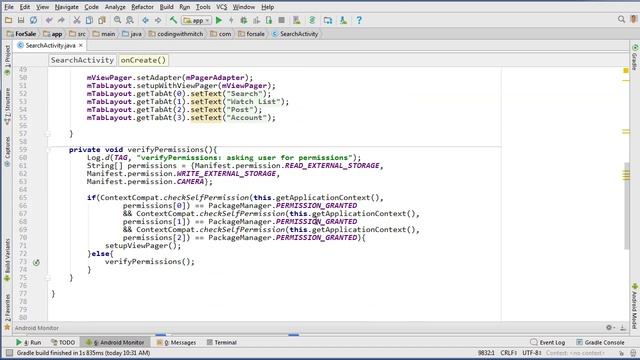
Task: Select the onCreate() method breadcrumb
Action: (x=143, y=60)
